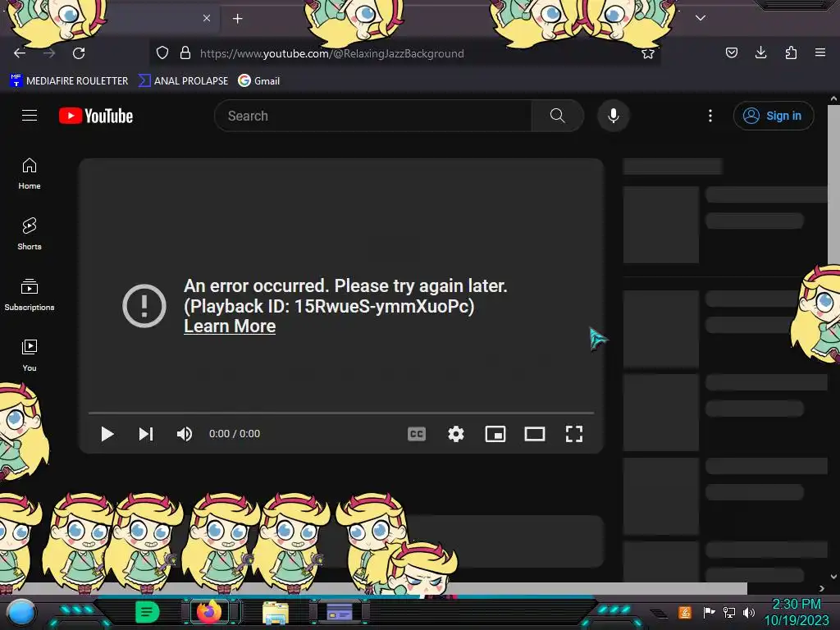Image resolution: width=840 pixels, height=630 pixels.
Task: Click the Learn More link
Action: (230, 326)
